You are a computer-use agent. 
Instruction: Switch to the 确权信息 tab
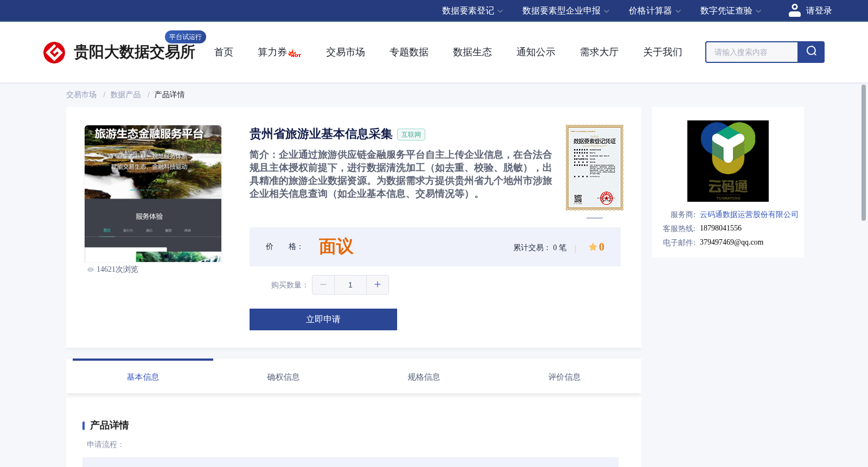[283, 377]
